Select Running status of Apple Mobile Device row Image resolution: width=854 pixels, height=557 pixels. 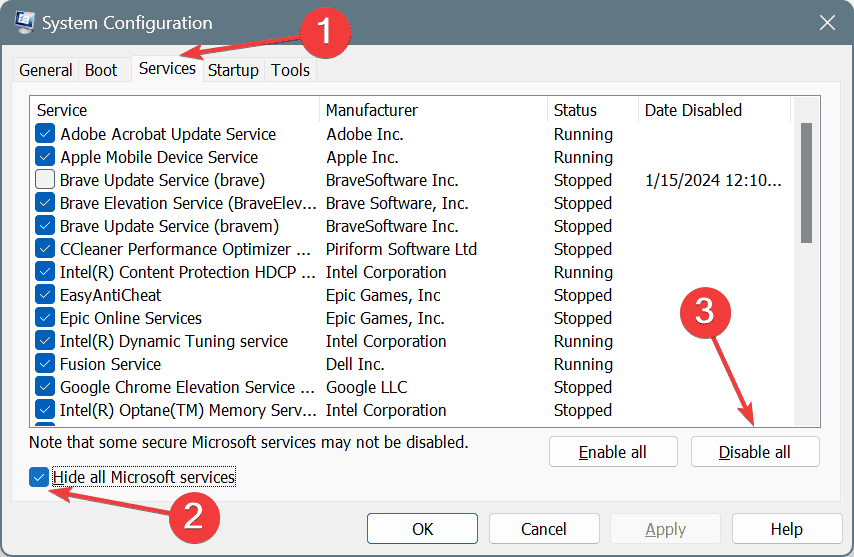583,157
